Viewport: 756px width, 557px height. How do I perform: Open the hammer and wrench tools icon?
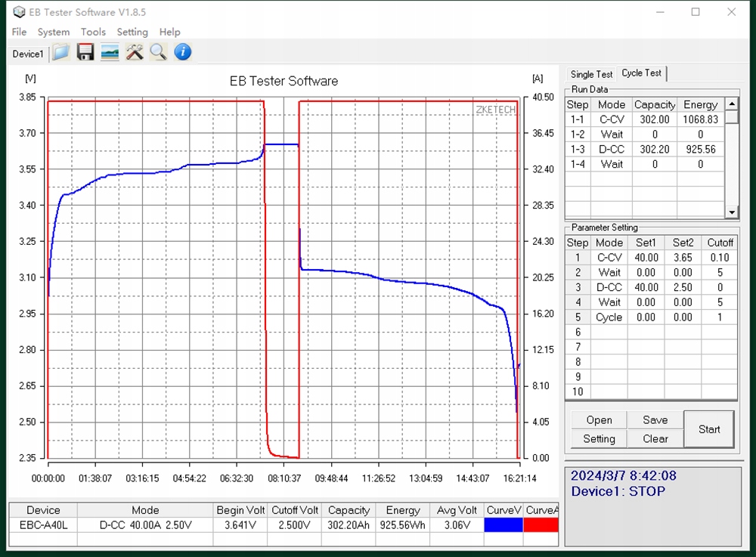tap(135, 52)
